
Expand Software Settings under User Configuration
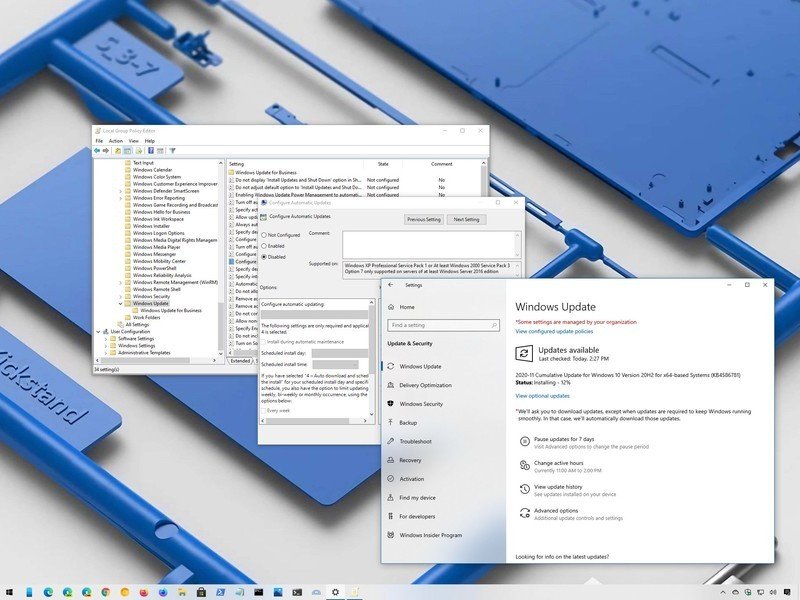(x=106, y=339)
